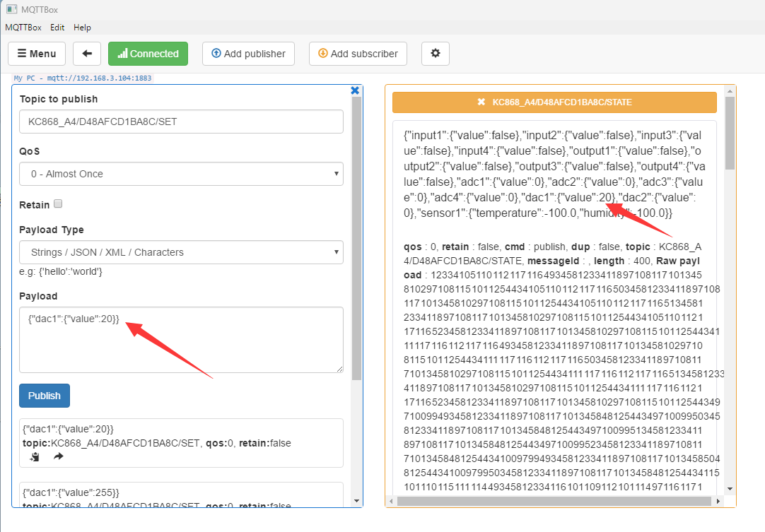This screenshot has width=765, height=532.
Task: Click Add subscriber button
Action: coord(358,54)
